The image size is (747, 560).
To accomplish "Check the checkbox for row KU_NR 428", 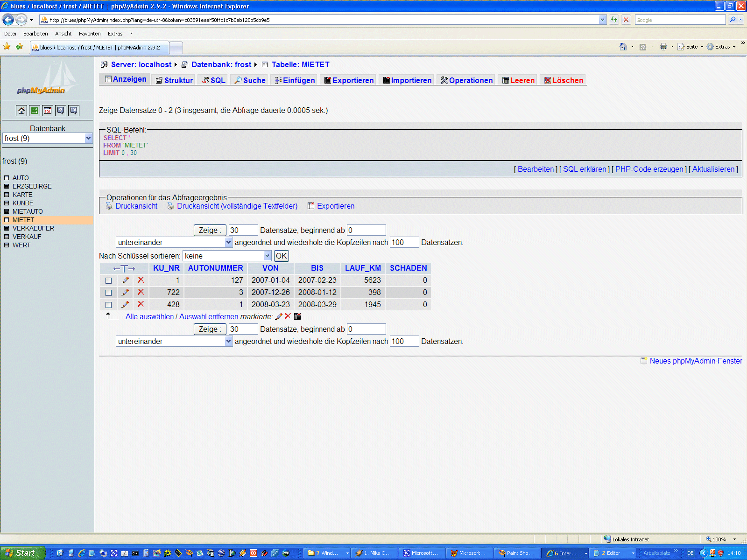I will [x=109, y=305].
